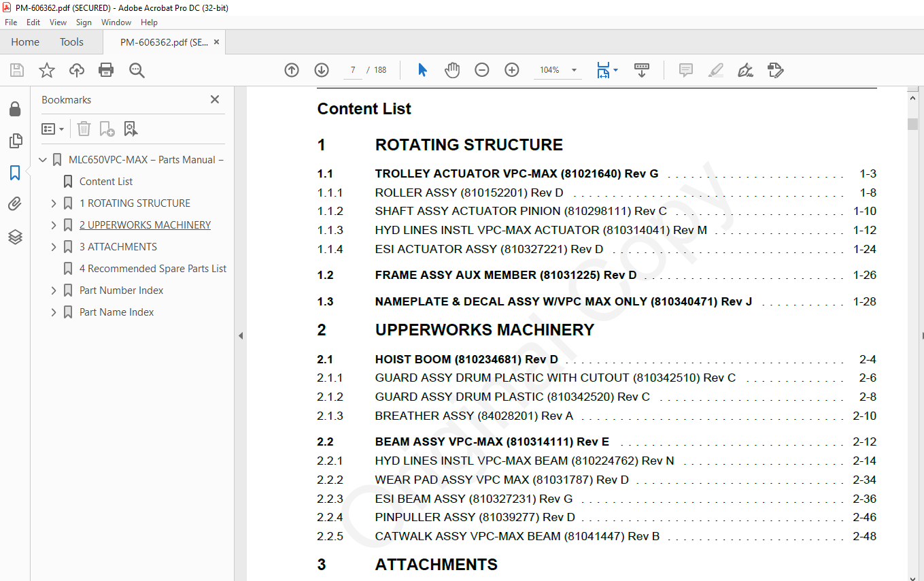Print the document using printer icon
Viewport: 924px width, 581px height.
tap(106, 70)
